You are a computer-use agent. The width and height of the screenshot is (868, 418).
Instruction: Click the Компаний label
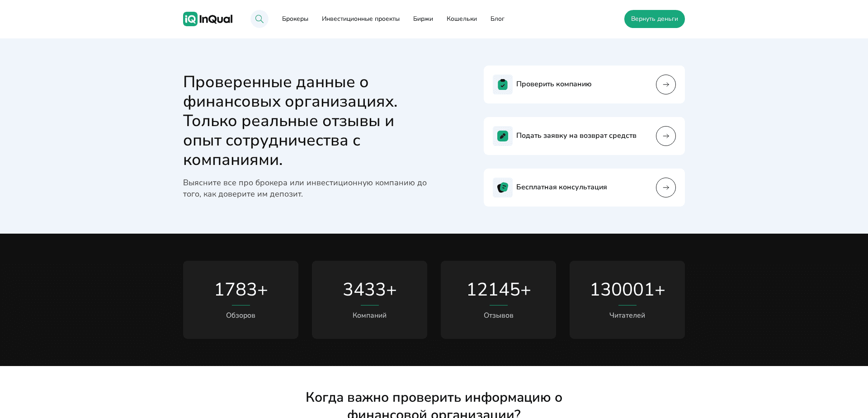coord(369,315)
